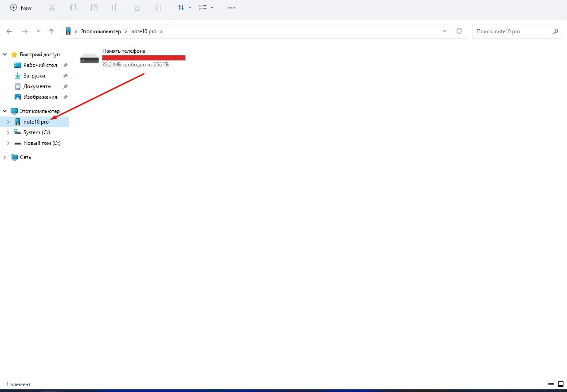Select 'System (C:)' drive in sidebar

point(36,132)
